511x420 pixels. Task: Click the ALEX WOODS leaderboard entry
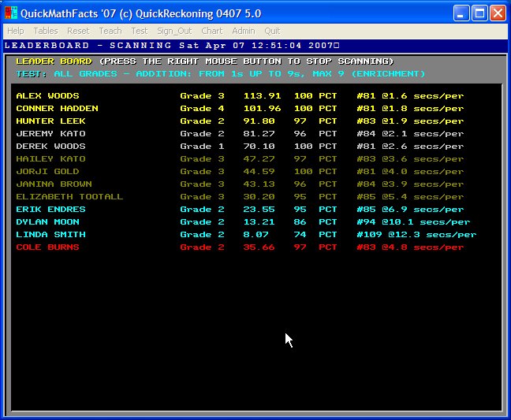coord(47,96)
